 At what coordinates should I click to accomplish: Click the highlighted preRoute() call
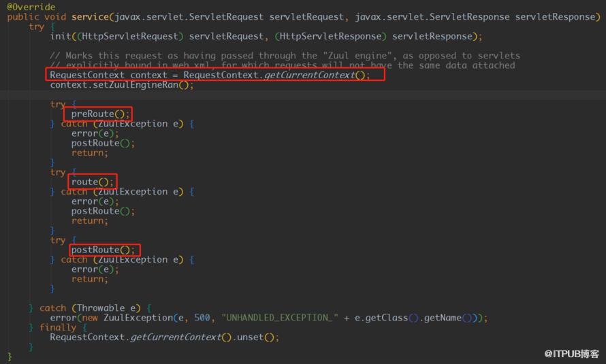[99, 114]
